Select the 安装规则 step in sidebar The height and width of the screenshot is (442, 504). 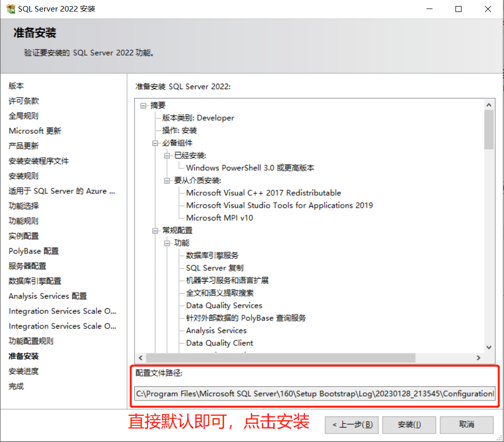click(x=23, y=176)
